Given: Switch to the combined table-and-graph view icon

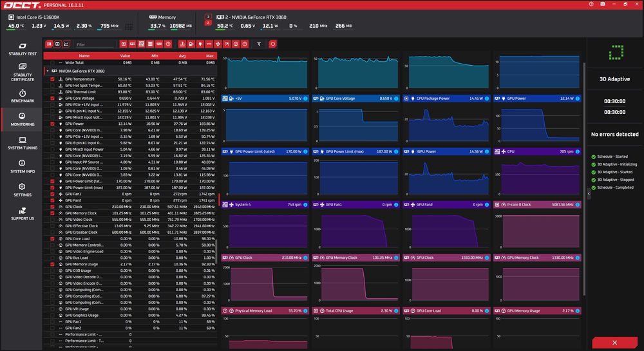Looking at the screenshot, I should point(49,44).
